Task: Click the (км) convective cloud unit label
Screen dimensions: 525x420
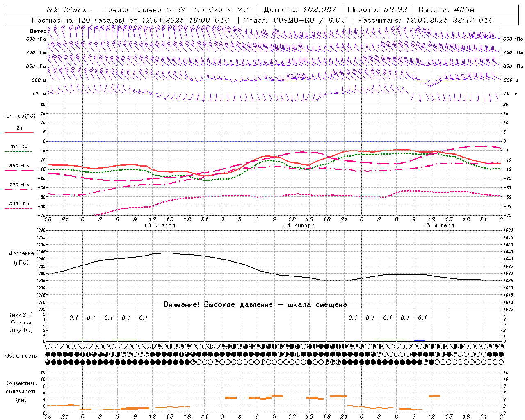Action: [x=21, y=399]
